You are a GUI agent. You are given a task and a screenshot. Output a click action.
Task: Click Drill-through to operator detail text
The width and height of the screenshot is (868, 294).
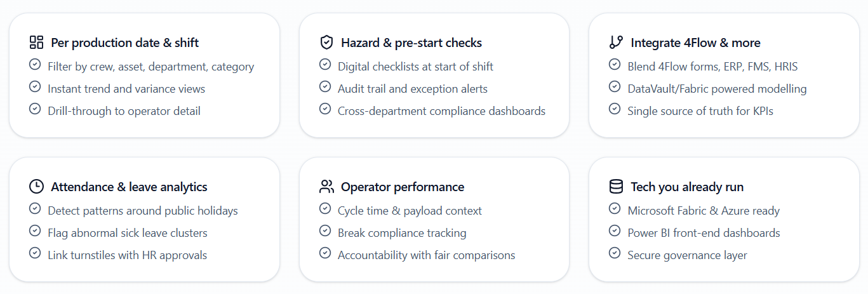124,111
